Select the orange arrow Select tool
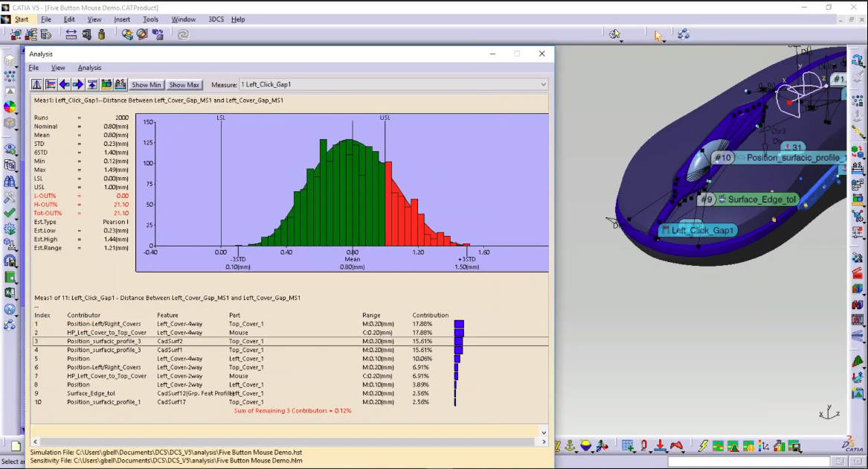Screen dimensions: 868x469 click(658, 35)
